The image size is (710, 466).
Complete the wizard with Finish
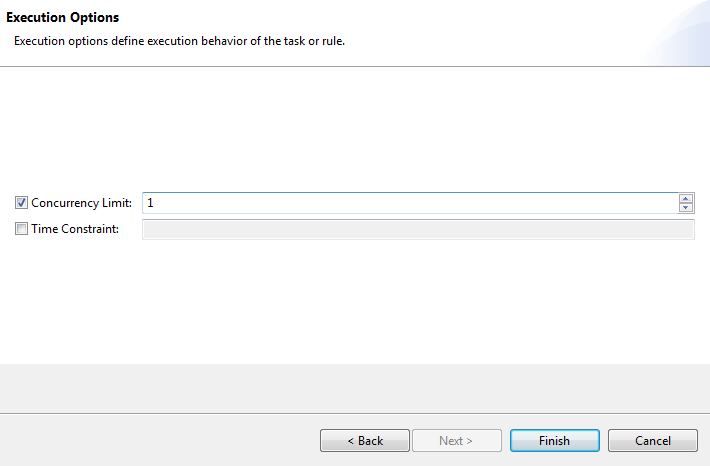pyautogui.click(x=555, y=441)
